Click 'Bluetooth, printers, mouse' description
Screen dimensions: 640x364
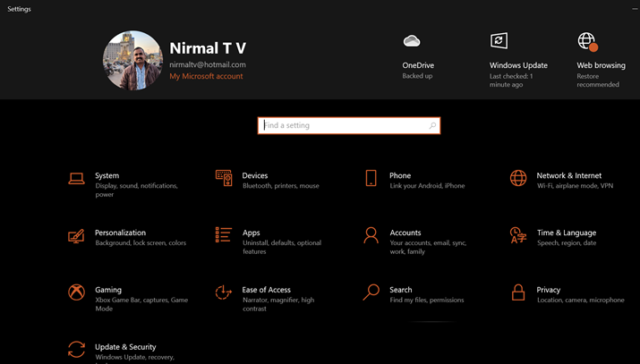[x=281, y=186]
